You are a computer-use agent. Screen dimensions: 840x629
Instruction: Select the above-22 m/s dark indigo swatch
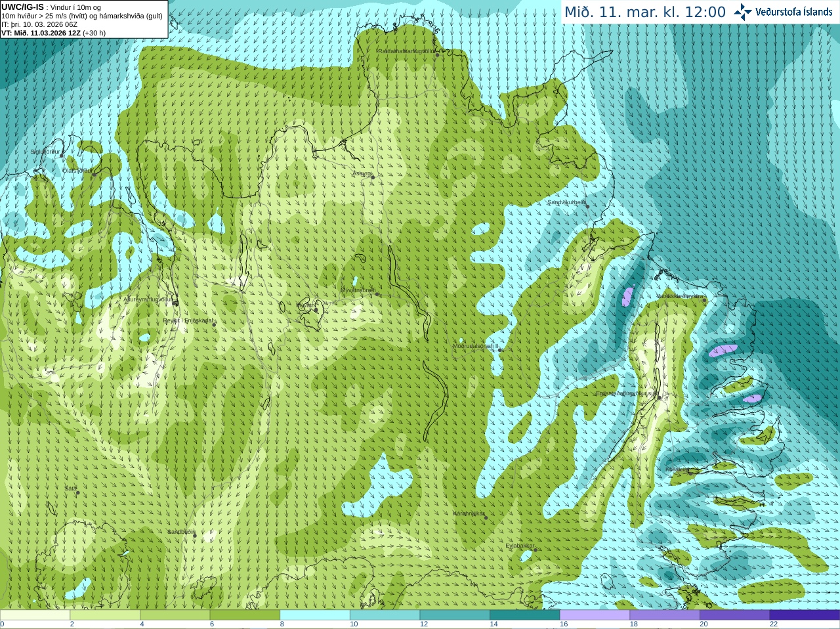(x=805, y=615)
